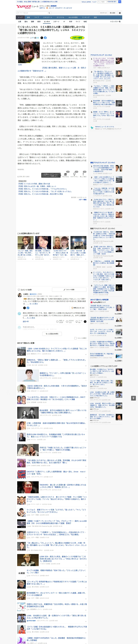Select the みんなの意見 navigation tab

click(73, 17)
